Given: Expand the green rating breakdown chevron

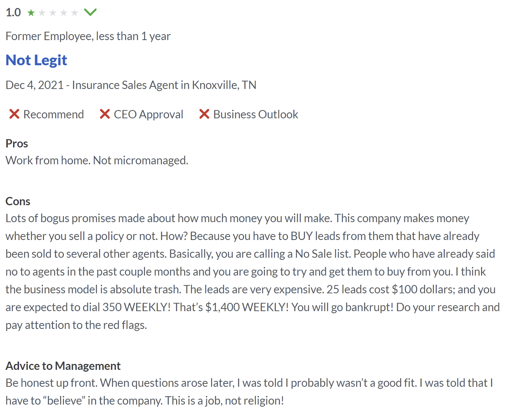Looking at the screenshot, I should click(x=90, y=12).
